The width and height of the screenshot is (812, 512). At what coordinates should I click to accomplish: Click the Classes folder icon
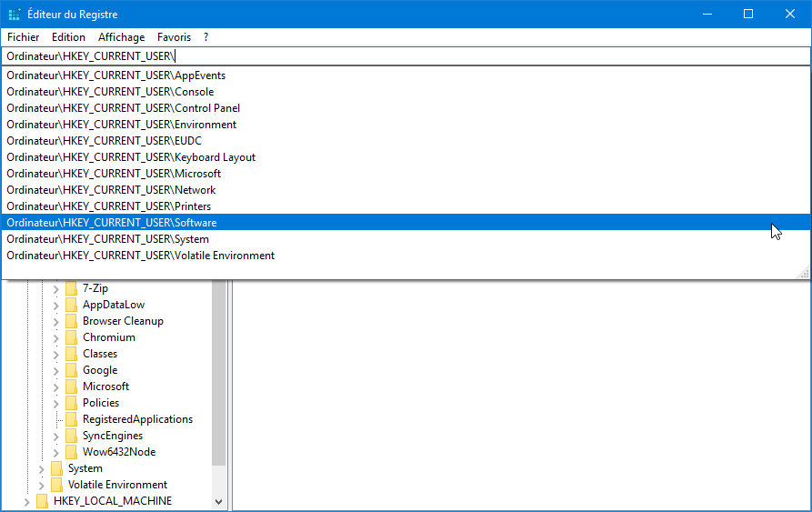pos(72,354)
